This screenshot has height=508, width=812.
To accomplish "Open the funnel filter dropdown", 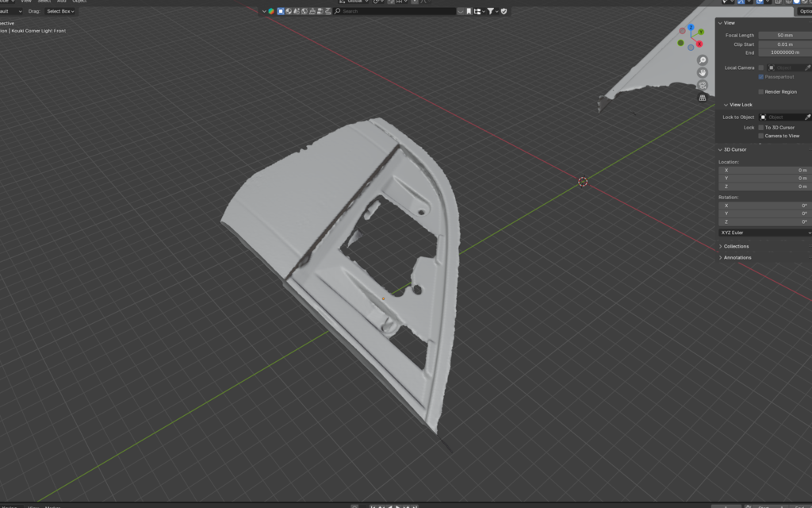I will [x=492, y=11].
